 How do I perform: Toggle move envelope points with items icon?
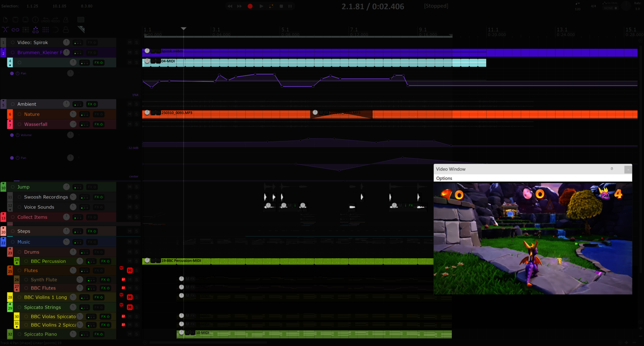tap(35, 29)
